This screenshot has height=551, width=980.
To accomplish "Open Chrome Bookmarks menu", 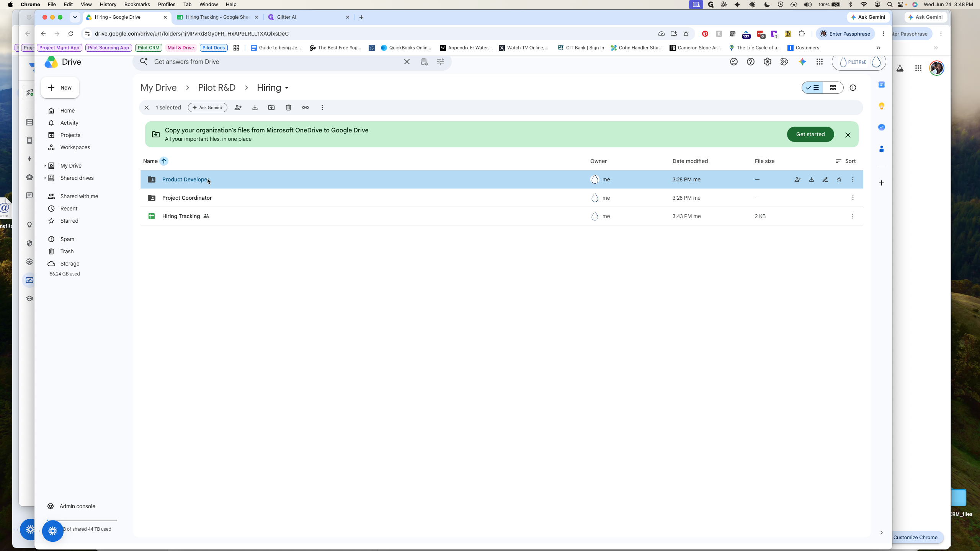I will (x=137, y=4).
